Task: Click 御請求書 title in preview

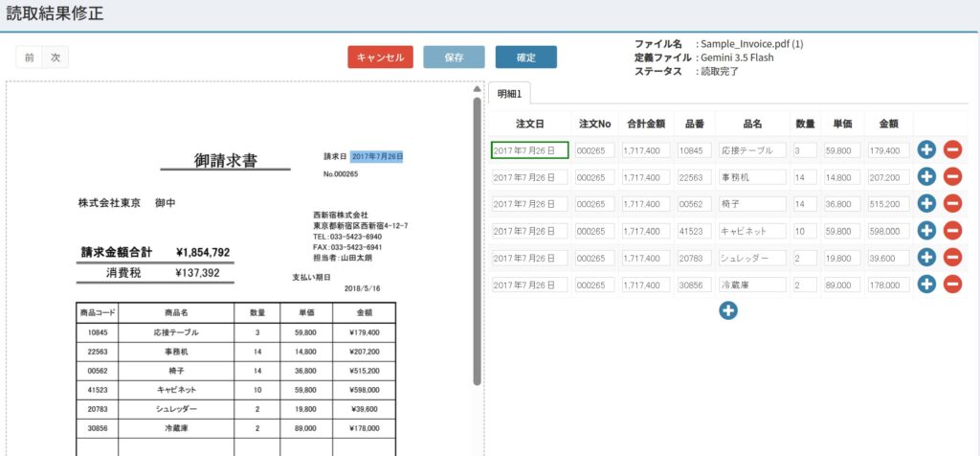Action: (226, 161)
